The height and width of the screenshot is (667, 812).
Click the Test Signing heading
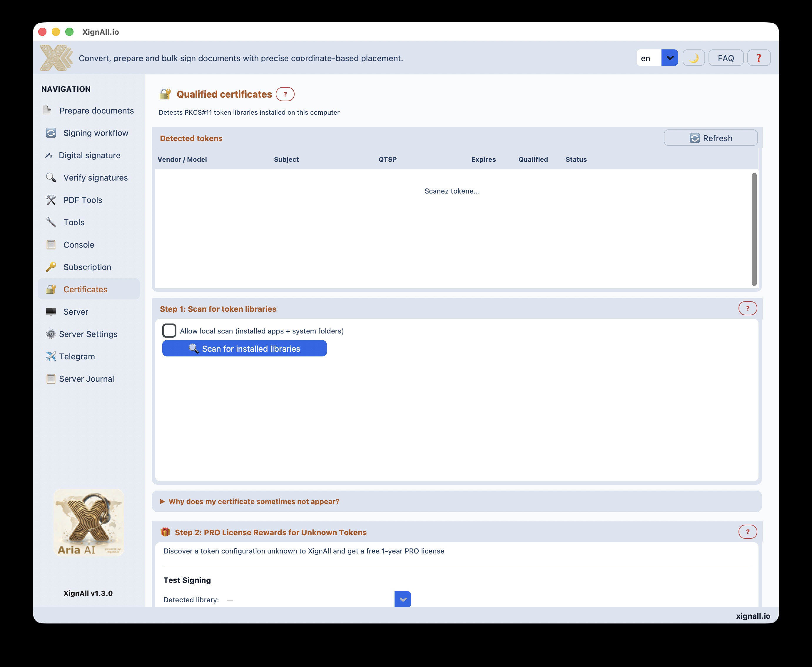[x=187, y=580]
